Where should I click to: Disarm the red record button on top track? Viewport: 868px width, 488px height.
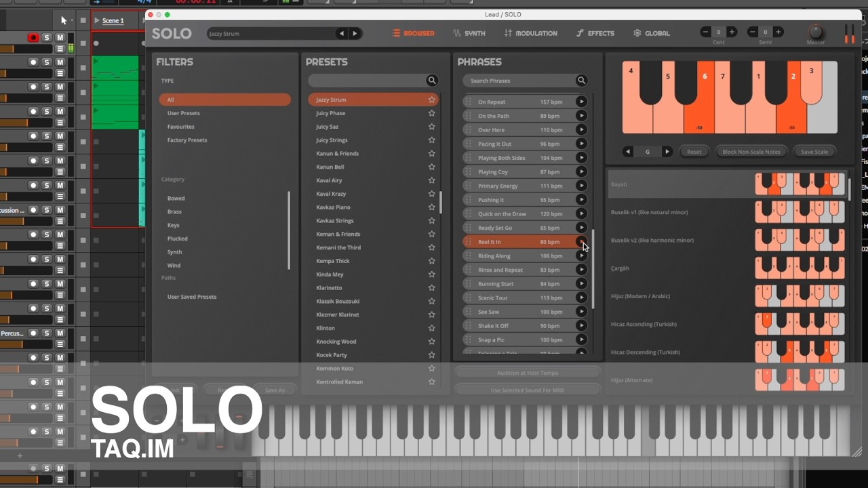[x=33, y=37]
